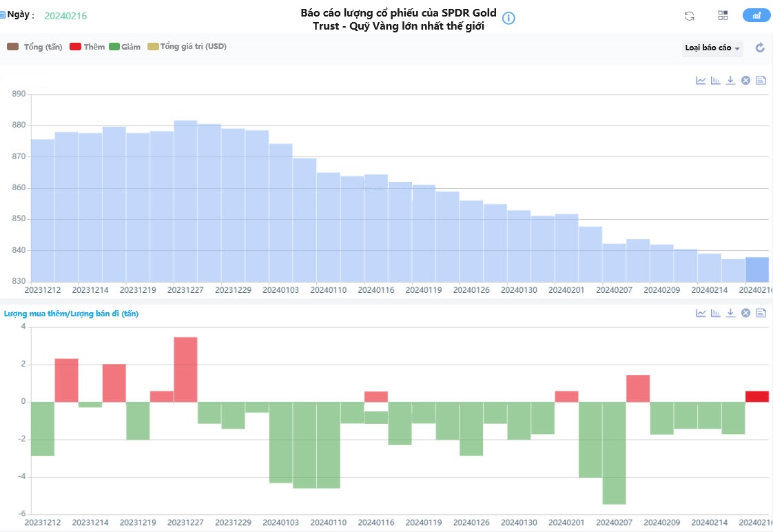
Task: Click the reload arrow beside Loại báo cáo
Action: click(760, 48)
